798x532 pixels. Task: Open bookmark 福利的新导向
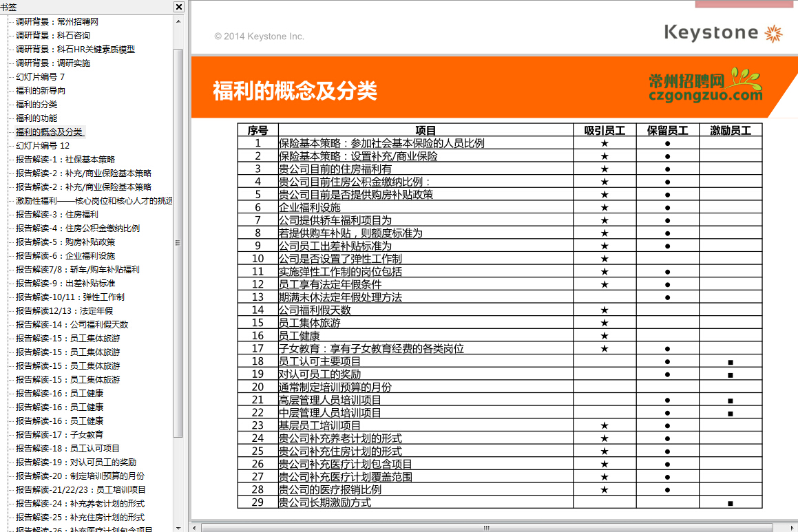pos(40,91)
